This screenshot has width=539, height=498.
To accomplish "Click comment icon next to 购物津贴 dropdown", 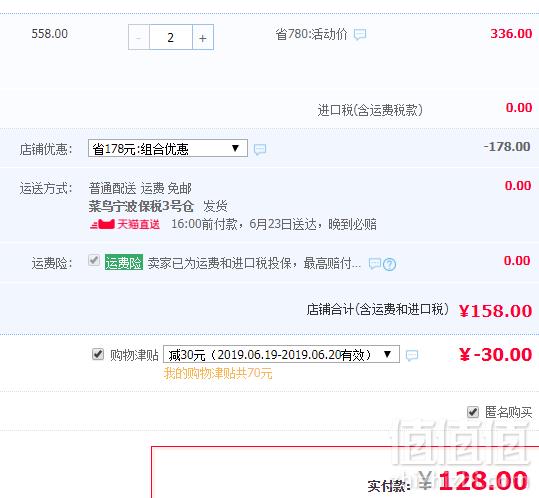I will [412, 355].
